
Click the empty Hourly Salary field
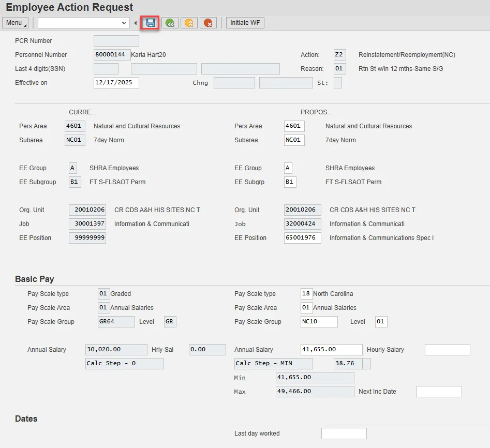click(x=447, y=350)
